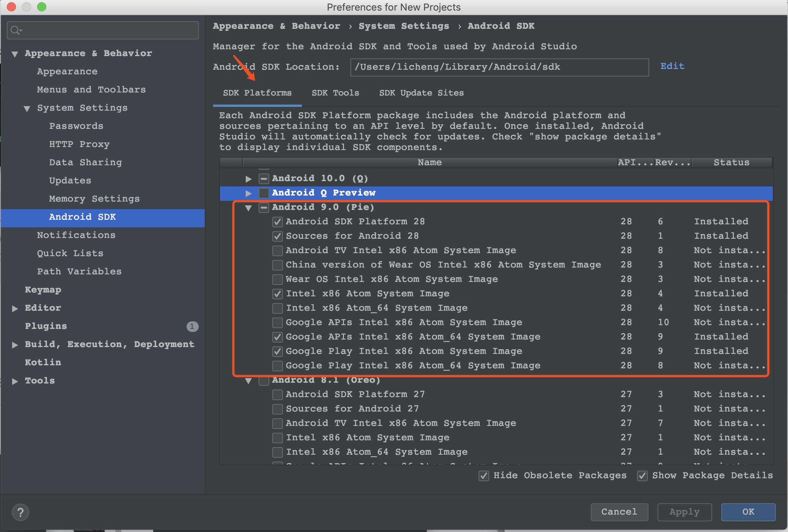788x532 pixels.
Task: Uncheck Hide Obsolete Packages
Action: [x=484, y=476]
